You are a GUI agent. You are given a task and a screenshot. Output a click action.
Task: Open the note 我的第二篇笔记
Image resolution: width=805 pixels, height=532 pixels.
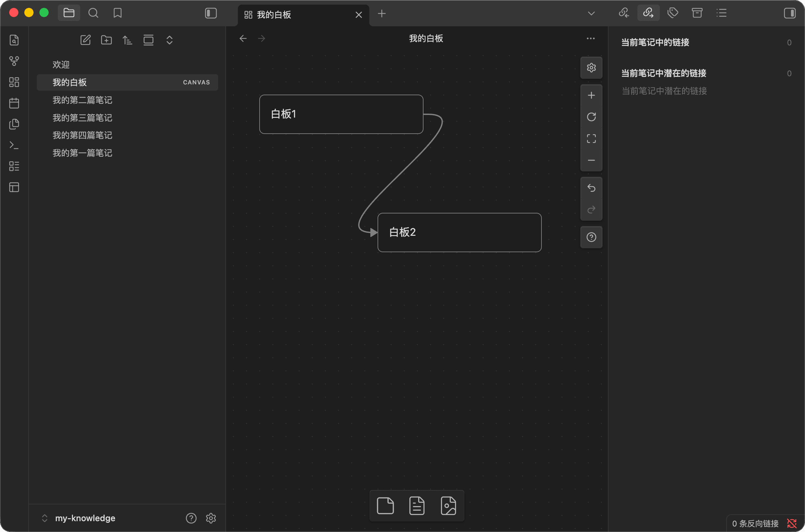click(82, 100)
